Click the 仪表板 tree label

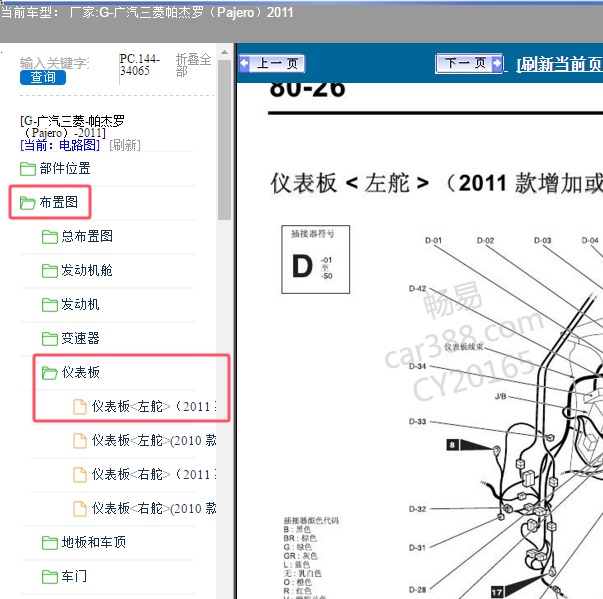click(80, 372)
